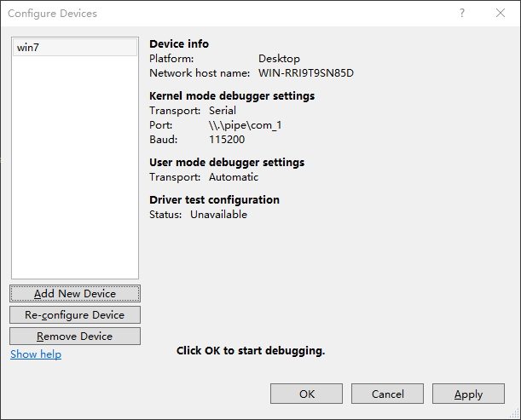This screenshot has height=420, width=521.
Task: Click the baud value 115200
Action: pos(227,140)
